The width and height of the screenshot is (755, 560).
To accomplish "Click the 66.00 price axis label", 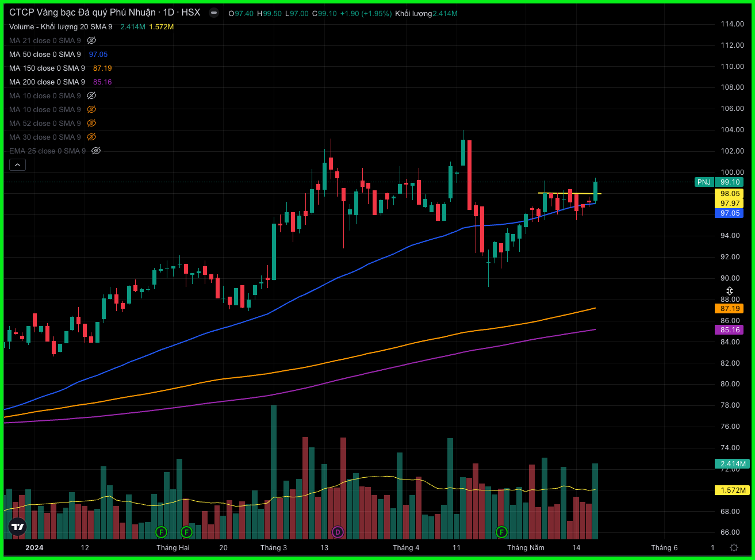I will click(x=731, y=532).
